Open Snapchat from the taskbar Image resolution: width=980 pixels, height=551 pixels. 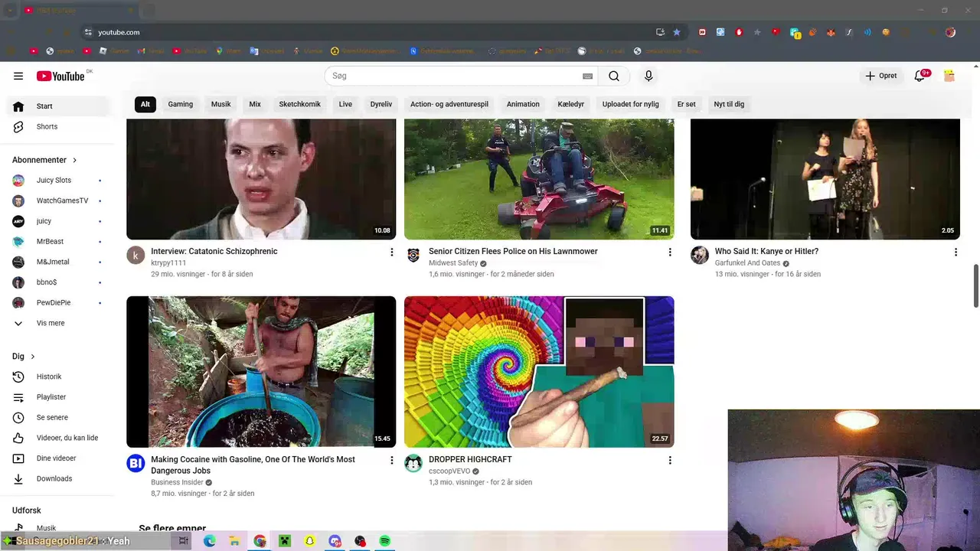[309, 541]
